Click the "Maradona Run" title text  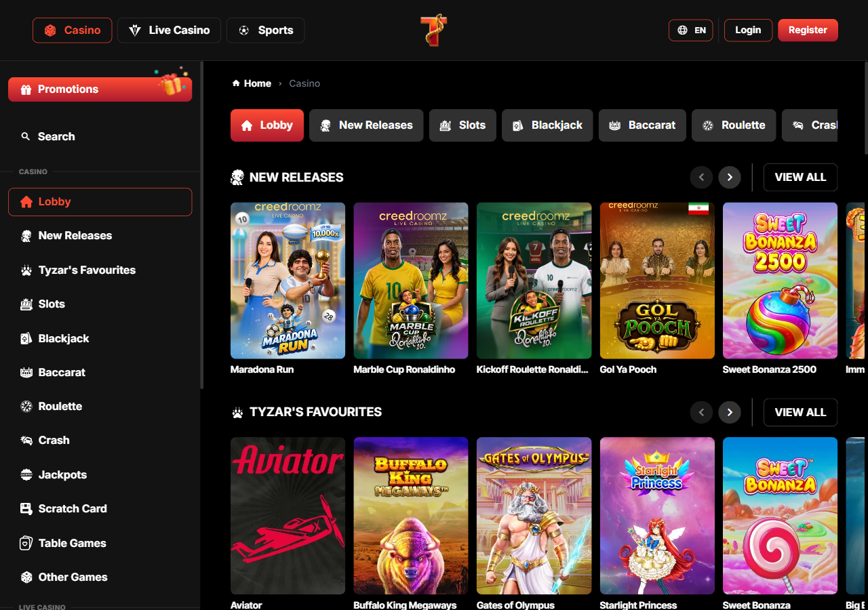(262, 369)
